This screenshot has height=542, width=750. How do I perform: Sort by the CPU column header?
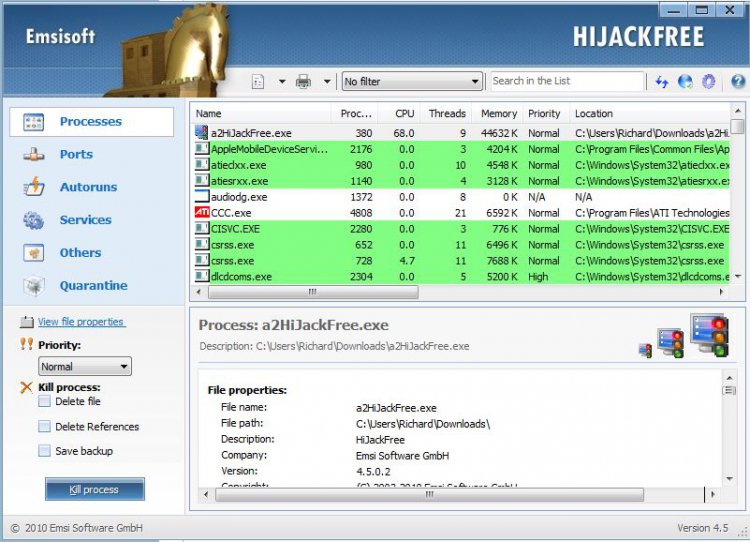399,114
